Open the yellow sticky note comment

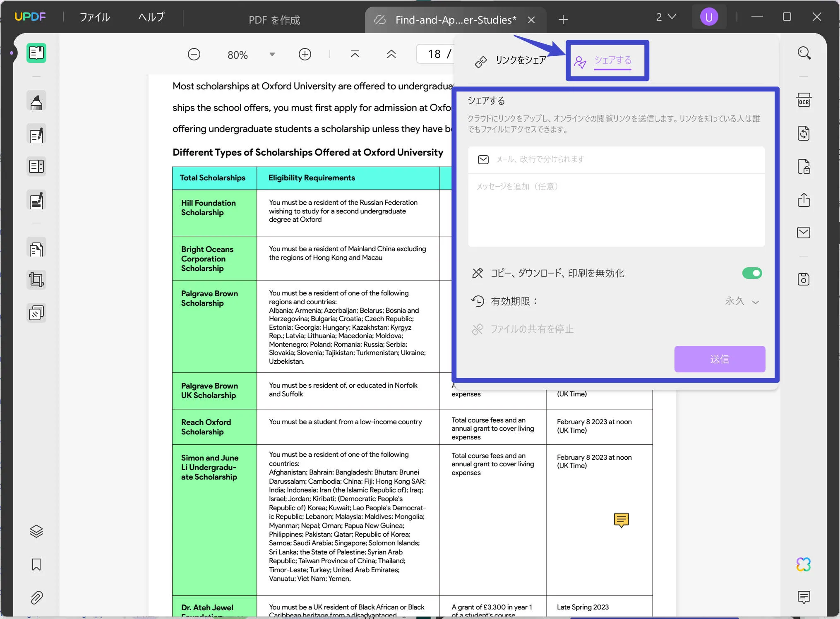[x=621, y=520]
